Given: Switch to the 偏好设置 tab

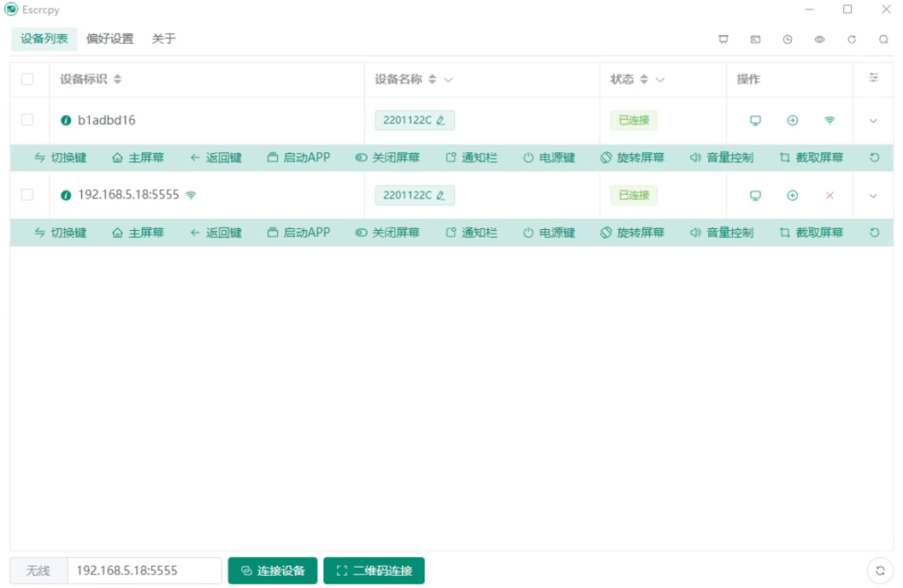Looking at the screenshot, I should tap(109, 39).
